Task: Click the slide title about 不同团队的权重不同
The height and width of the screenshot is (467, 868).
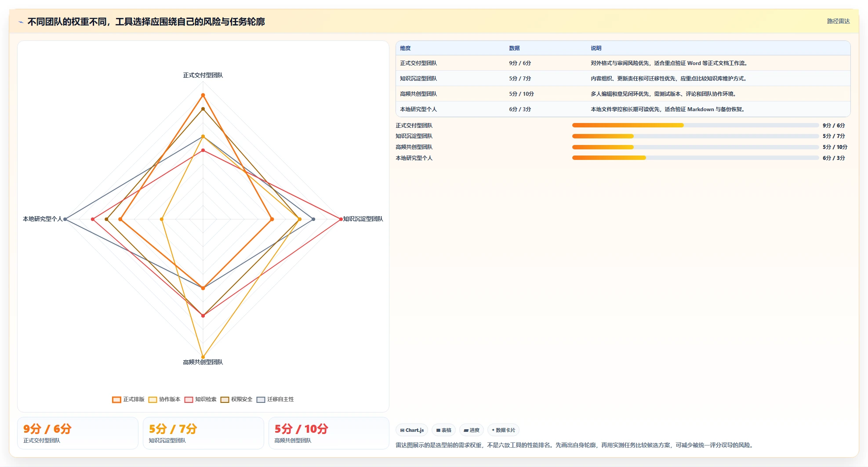Action: coord(146,22)
